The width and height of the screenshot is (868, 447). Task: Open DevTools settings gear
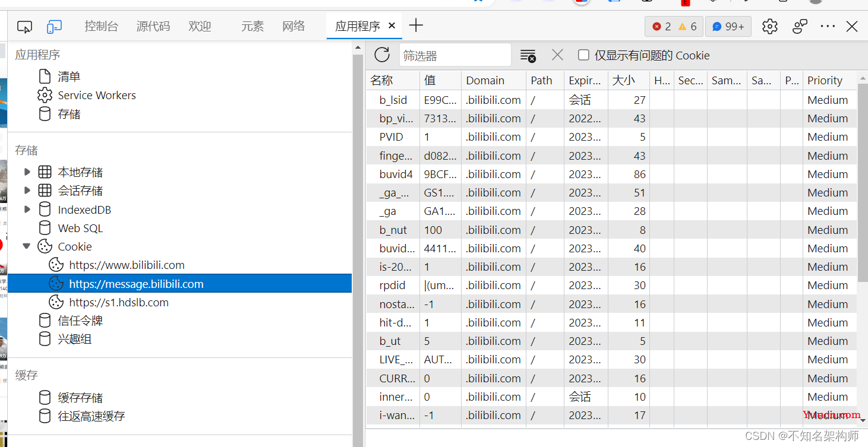coord(769,26)
